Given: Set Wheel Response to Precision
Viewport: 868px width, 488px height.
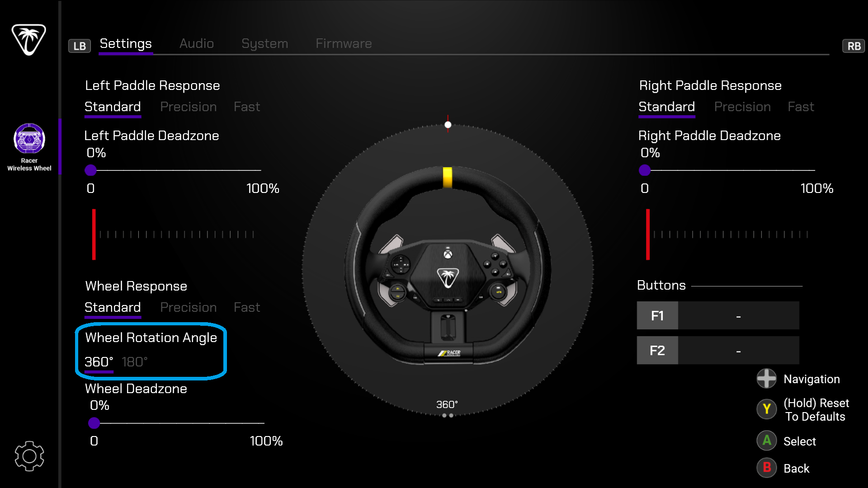Looking at the screenshot, I should tap(189, 307).
